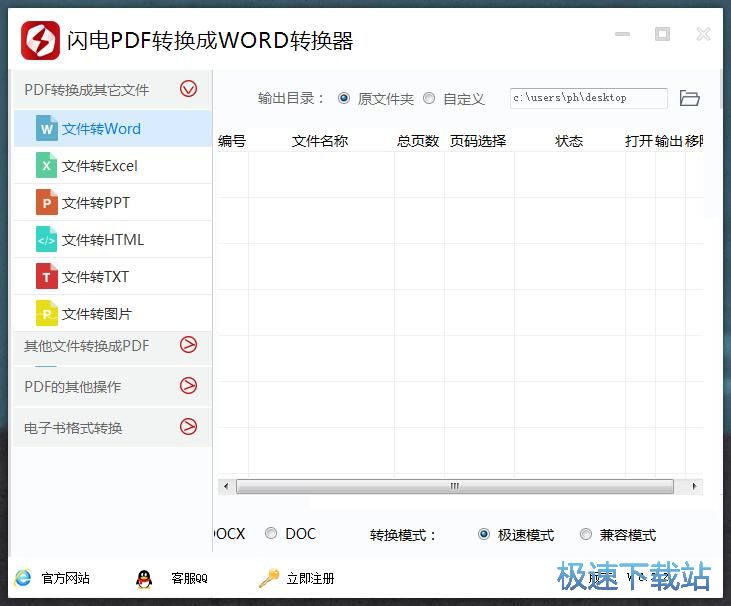Click the scrollbar right arrow

tap(694, 486)
